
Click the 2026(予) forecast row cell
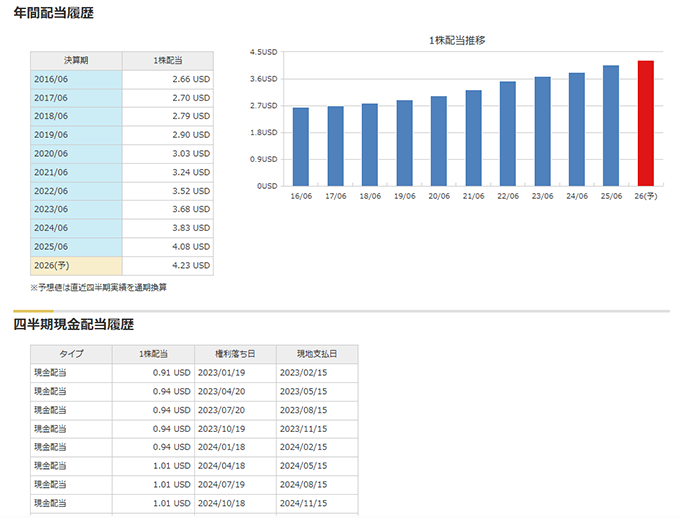point(76,266)
